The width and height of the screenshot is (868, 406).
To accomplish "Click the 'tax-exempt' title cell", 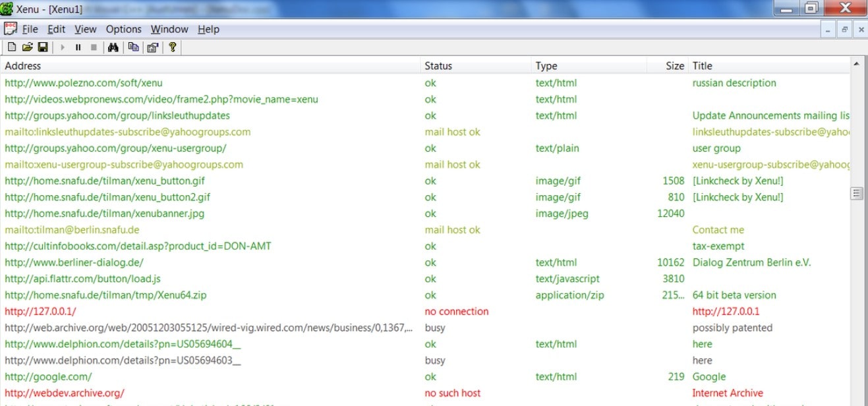I will pyautogui.click(x=718, y=246).
